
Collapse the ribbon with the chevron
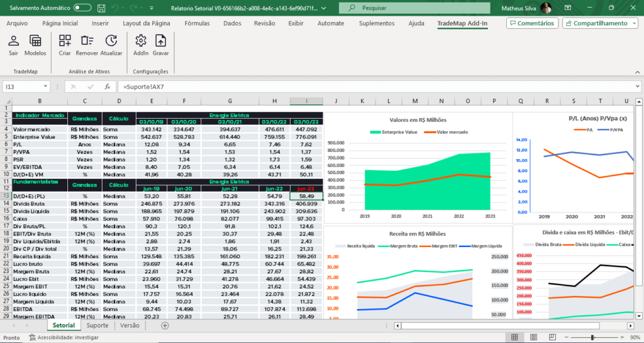638,72
